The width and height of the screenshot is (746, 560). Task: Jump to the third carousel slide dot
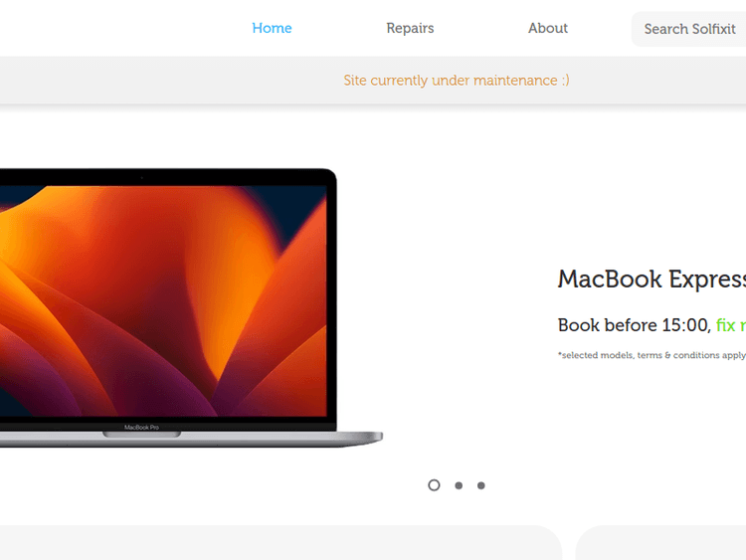pyautogui.click(x=481, y=485)
